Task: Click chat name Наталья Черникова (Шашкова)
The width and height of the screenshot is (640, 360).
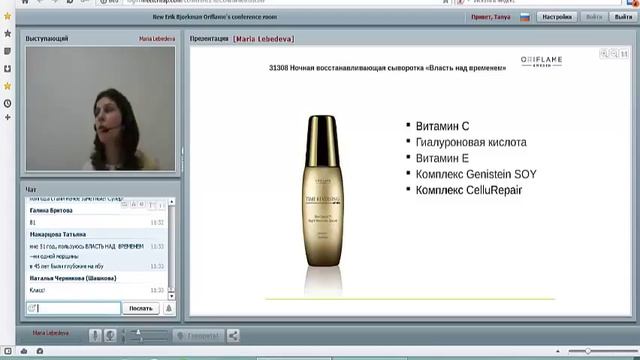Action: [73, 278]
